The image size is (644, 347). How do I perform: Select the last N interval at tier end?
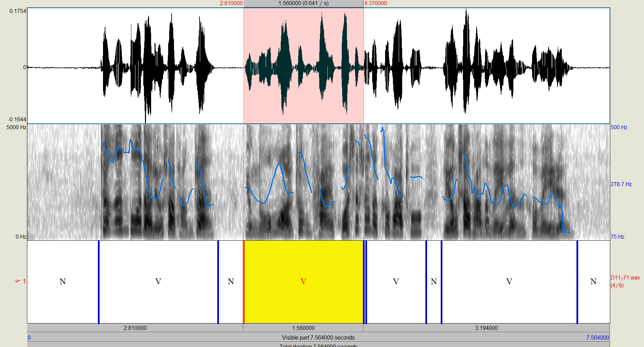pos(594,282)
